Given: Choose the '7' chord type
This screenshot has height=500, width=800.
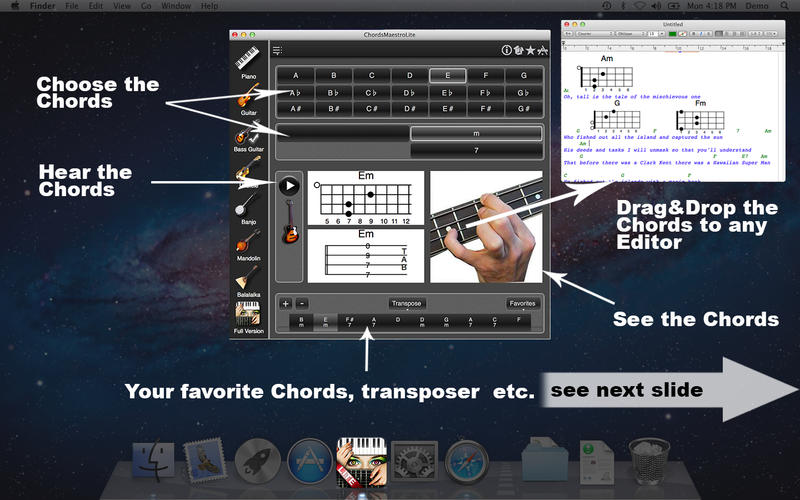Looking at the screenshot, I should [476, 150].
